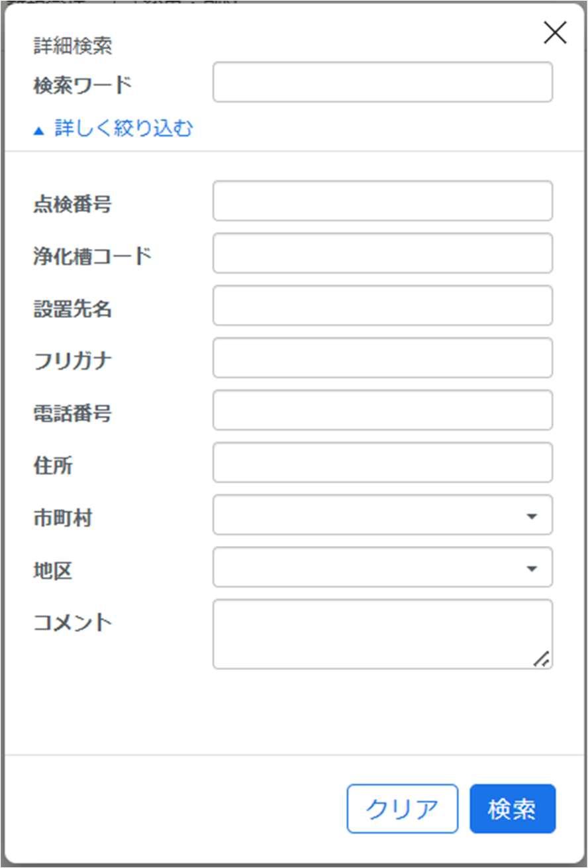Click the コメント label text
The height and width of the screenshot is (868, 588).
click(73, 622)
